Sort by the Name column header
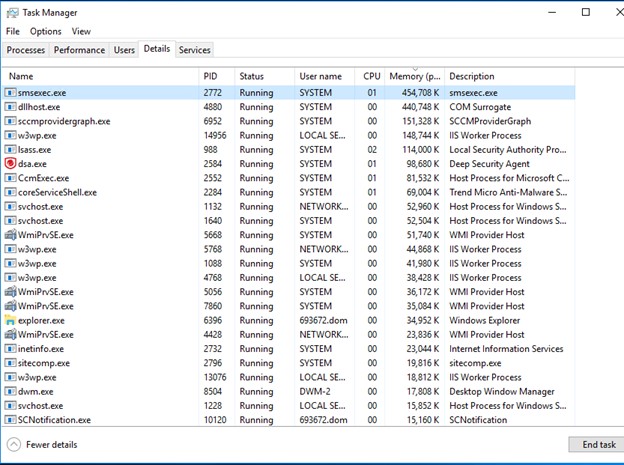The image size is (624, 465). tap(100, 76)
